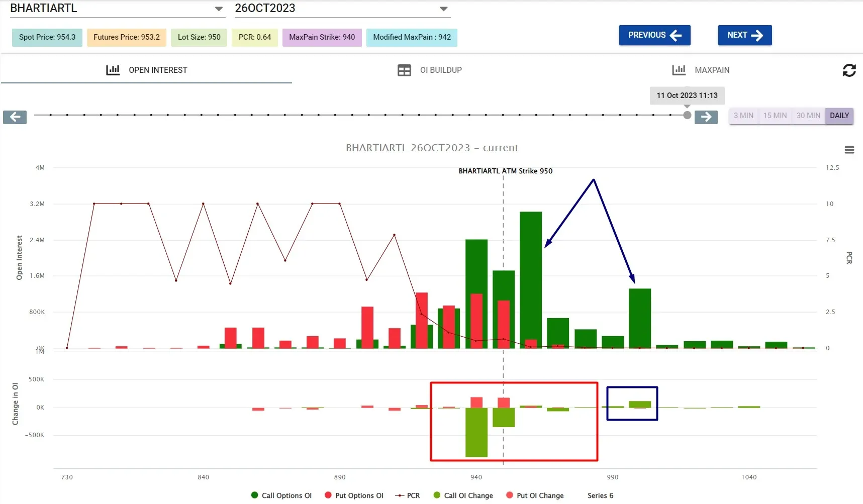863x504 pixels.
Task: Toggle Call Options OI legend series
Action: [281, 495]
